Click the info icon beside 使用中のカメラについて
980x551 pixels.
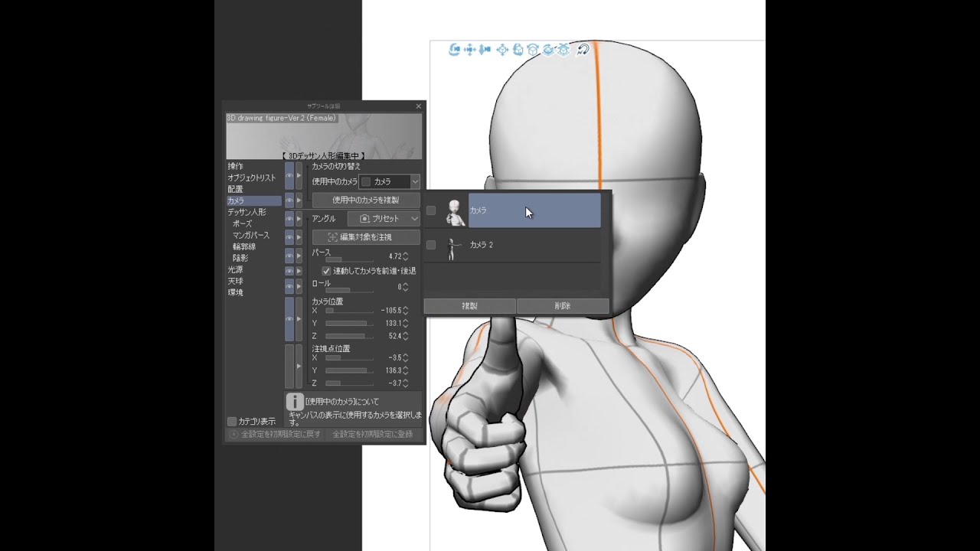click(295, 402)
